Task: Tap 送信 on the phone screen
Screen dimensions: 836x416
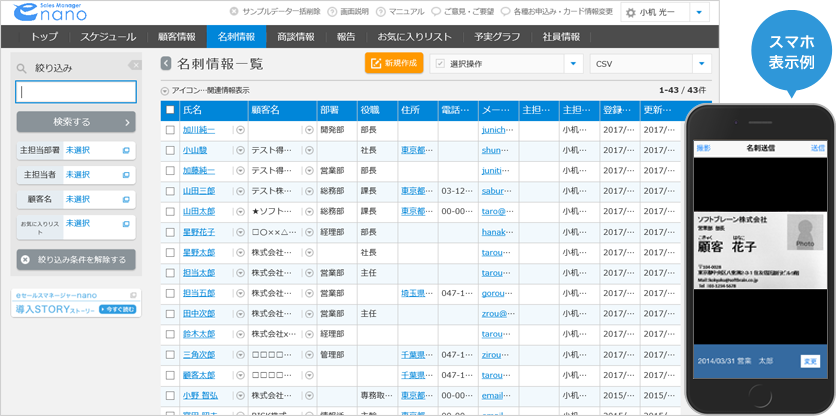Action: [x=818, y=148]
